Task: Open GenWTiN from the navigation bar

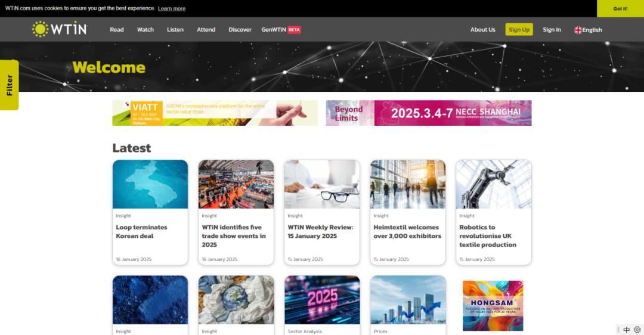Action: (x=274, y=30)
